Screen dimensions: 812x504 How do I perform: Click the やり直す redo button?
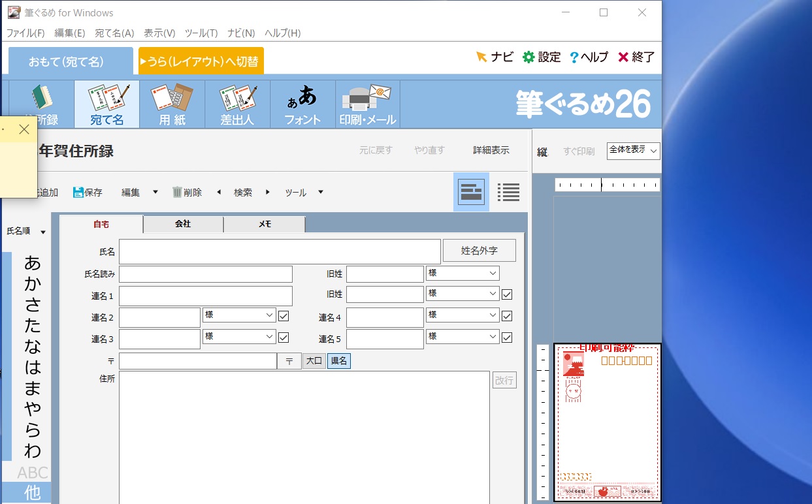tap(429, 150)
